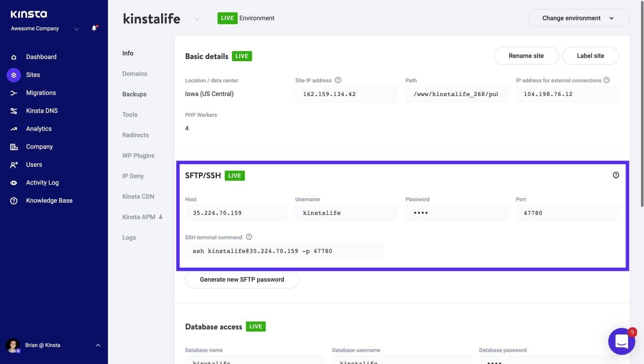The width and height of the screenshot is (644, 364).
Task: Click the Rename site button
Action: [526, 56]
